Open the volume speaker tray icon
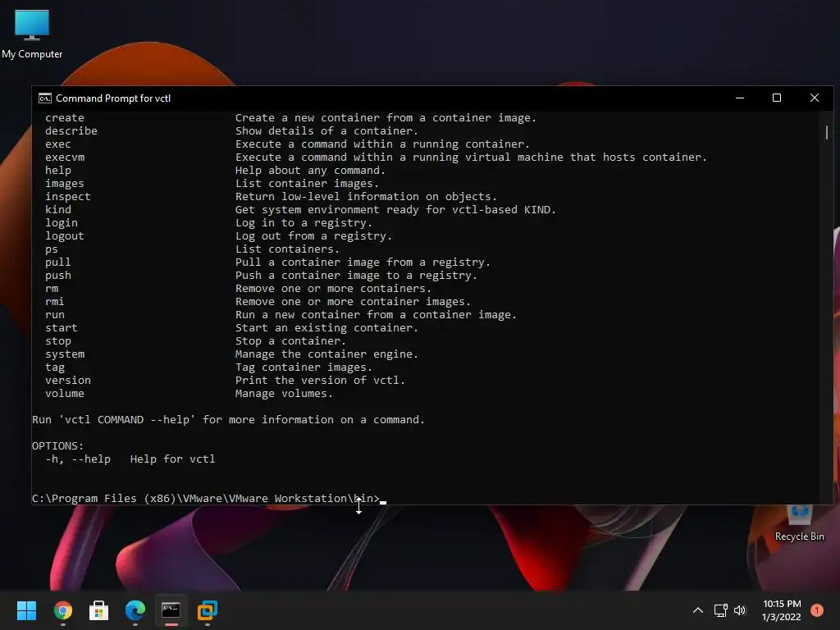The image size is (840, 630). pos(740,610)
